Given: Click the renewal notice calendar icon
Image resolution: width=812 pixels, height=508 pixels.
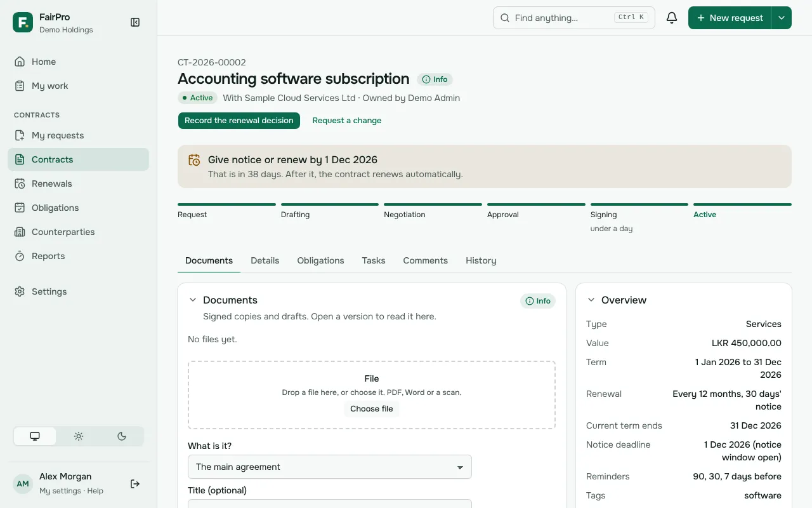Looking at the screenshot, I should 194,160.
